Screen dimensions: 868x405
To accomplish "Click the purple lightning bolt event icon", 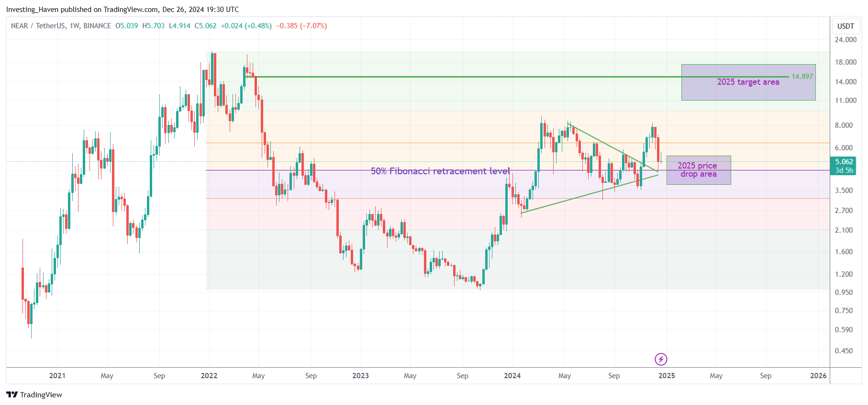I will [x=661, y=359].
